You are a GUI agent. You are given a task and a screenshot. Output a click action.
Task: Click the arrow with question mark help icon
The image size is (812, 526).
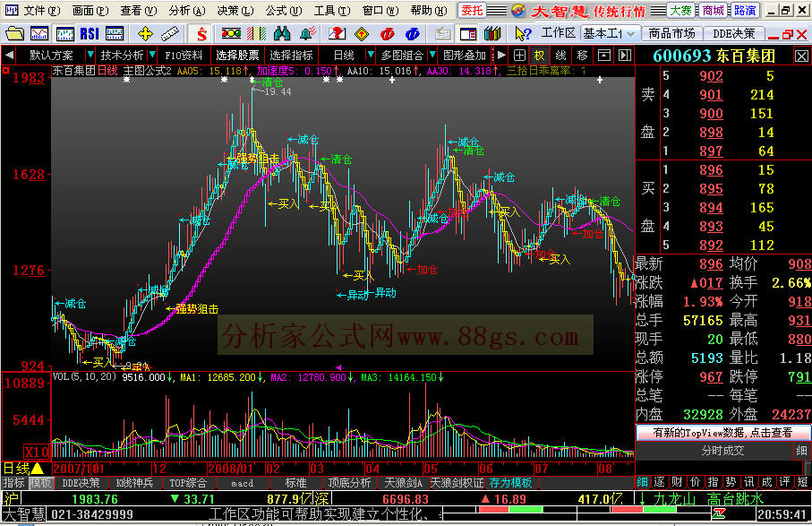pos(523,34)
